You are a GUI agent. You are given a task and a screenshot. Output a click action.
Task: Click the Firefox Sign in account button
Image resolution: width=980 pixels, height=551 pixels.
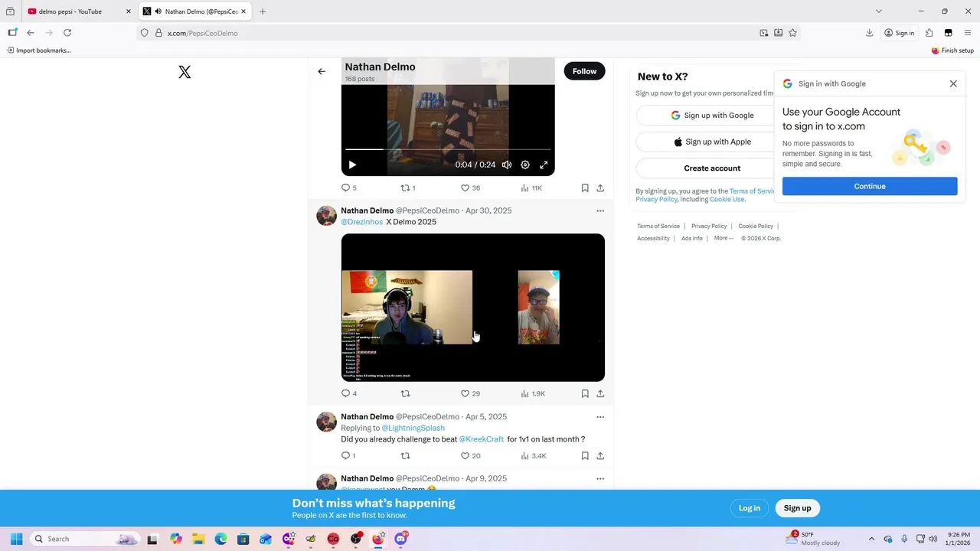point(900,33)
